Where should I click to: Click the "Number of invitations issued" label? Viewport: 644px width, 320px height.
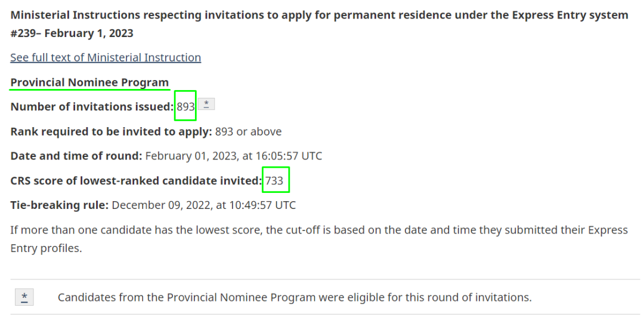tap(92, 107)
